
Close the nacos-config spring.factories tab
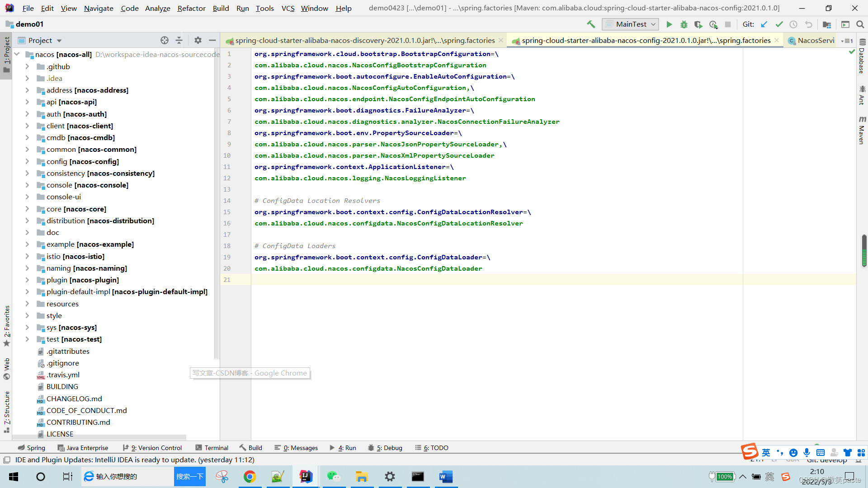(777, 41)
